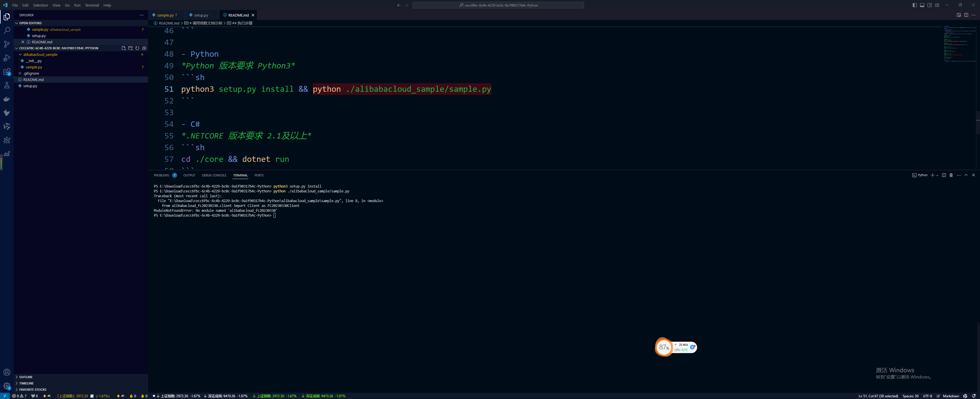Toggle the secondary side bar layout button
The image size is (980, 399).
pyautogui.click(x=930, y=5)
